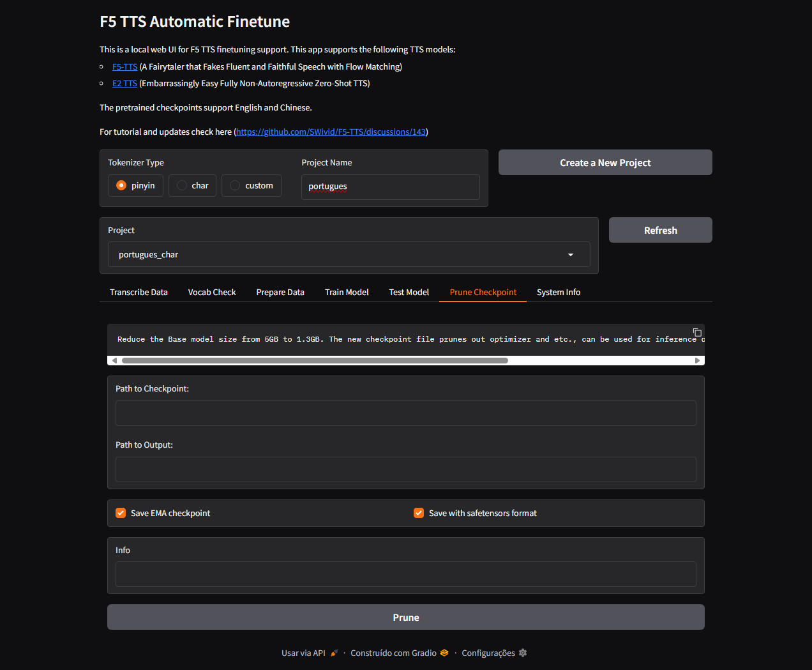
Task: Click the Path to Checkpoint input field
Action: 406,413
